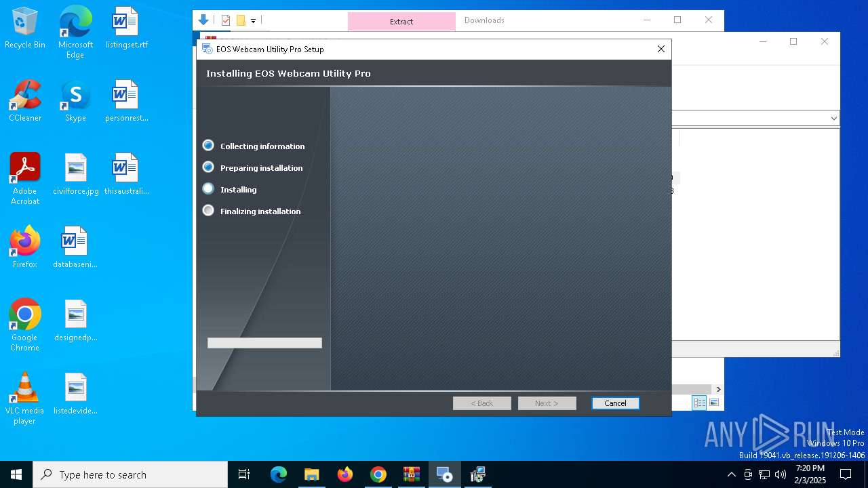Click the Explorer horizontal scrollbar right arrow
Screen dimensions: 868x488
[x=718, y=389]
